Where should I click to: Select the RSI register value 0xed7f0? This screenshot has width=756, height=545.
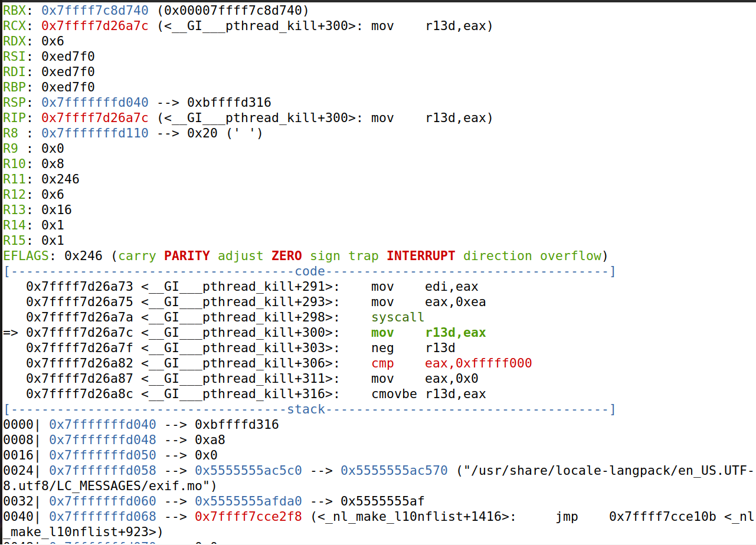click(x=68, y=57)
